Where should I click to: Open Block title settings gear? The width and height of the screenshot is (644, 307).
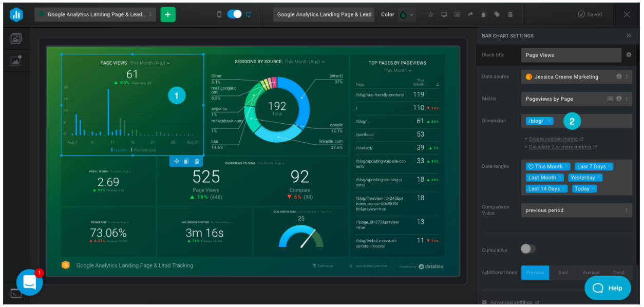[x=629, y=55]
